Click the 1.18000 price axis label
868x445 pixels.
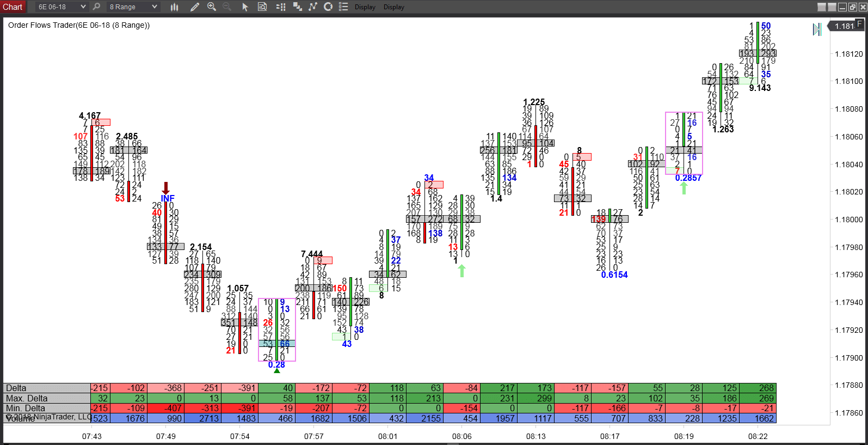849,220
